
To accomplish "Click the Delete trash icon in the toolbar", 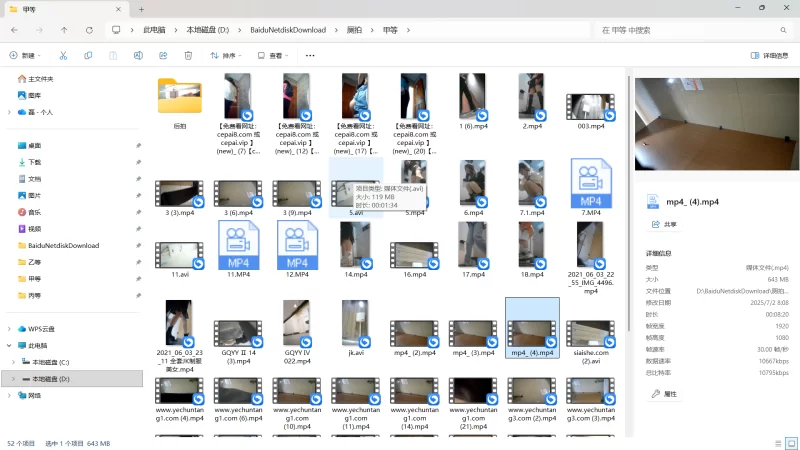I will tap(187, 56).
